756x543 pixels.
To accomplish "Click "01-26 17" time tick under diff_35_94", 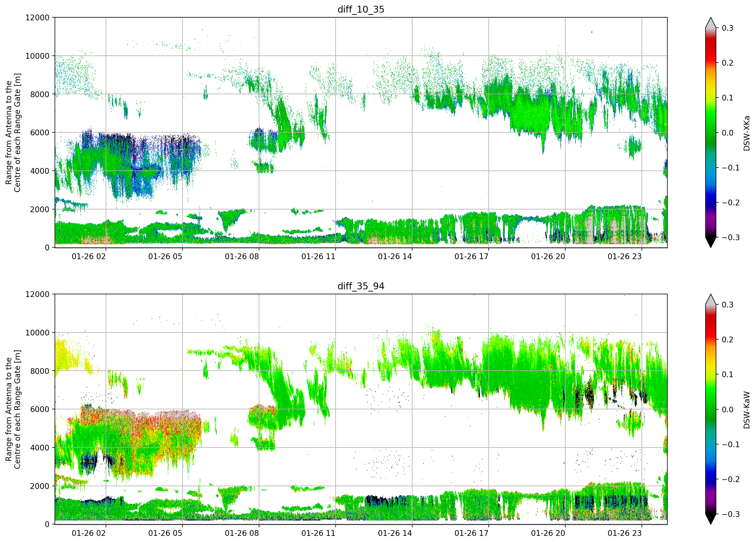I will click(x=471, y=533).
